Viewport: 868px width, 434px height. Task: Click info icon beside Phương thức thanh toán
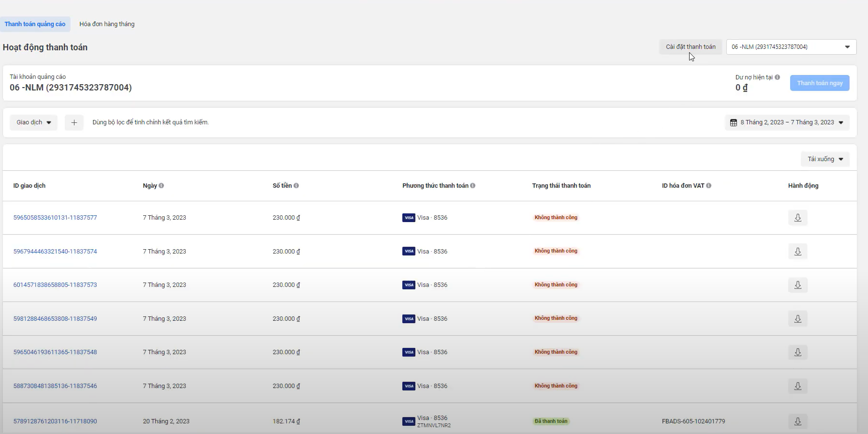[472, 186]
